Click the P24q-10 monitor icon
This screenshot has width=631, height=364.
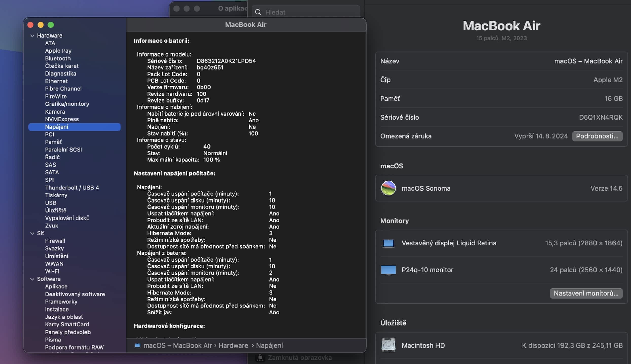(388, 270)
